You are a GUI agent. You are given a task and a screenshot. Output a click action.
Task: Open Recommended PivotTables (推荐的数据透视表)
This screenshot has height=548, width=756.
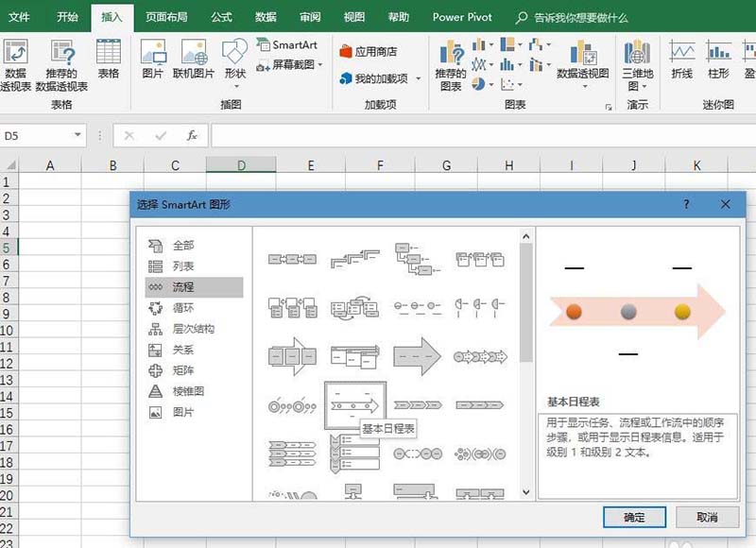point(61,64)
